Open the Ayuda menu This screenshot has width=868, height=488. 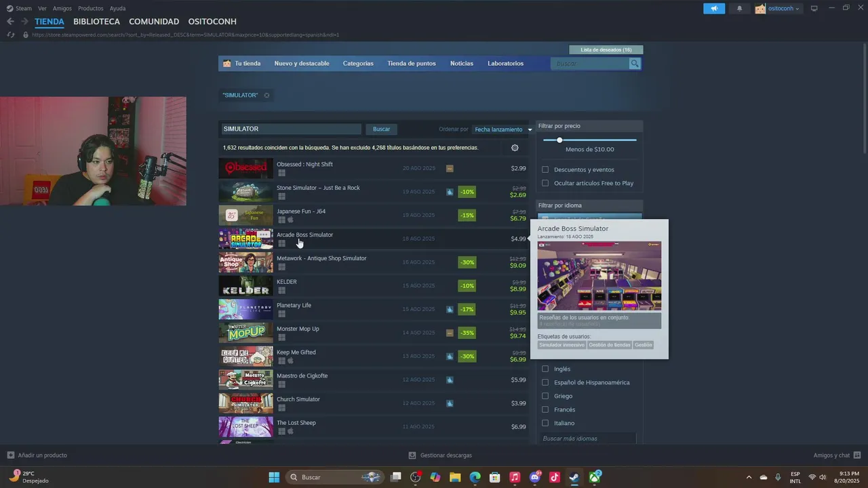(x=117, y=8)
